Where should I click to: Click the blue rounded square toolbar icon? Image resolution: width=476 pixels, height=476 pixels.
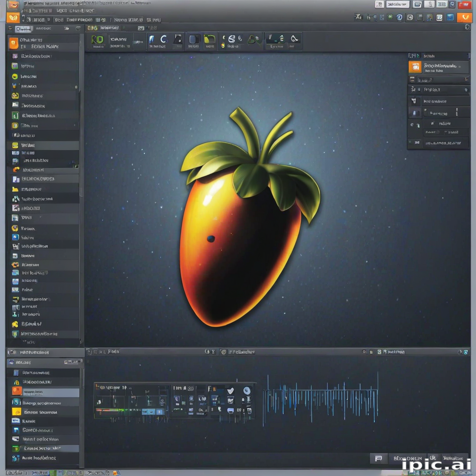tap(194, 39)
